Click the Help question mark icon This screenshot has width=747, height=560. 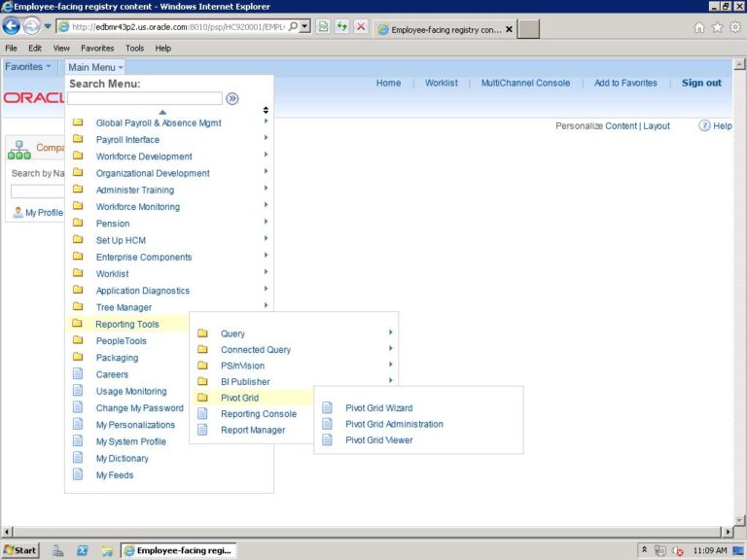(704, 126)
